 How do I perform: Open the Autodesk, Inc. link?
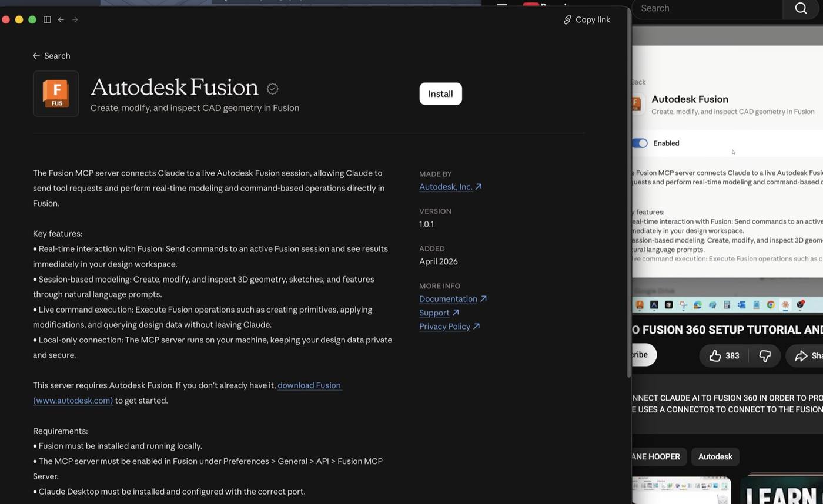tap(450, 187)
